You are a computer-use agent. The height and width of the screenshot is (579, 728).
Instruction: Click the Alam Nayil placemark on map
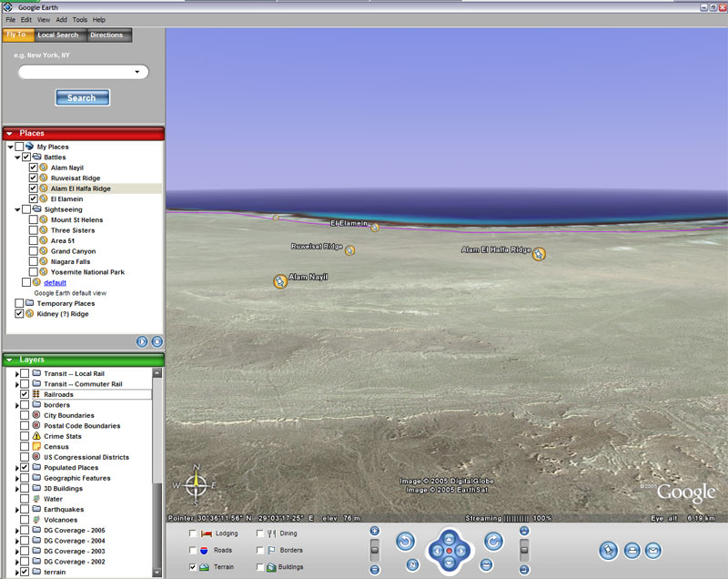pyautogui.click(x=280, y=282)
